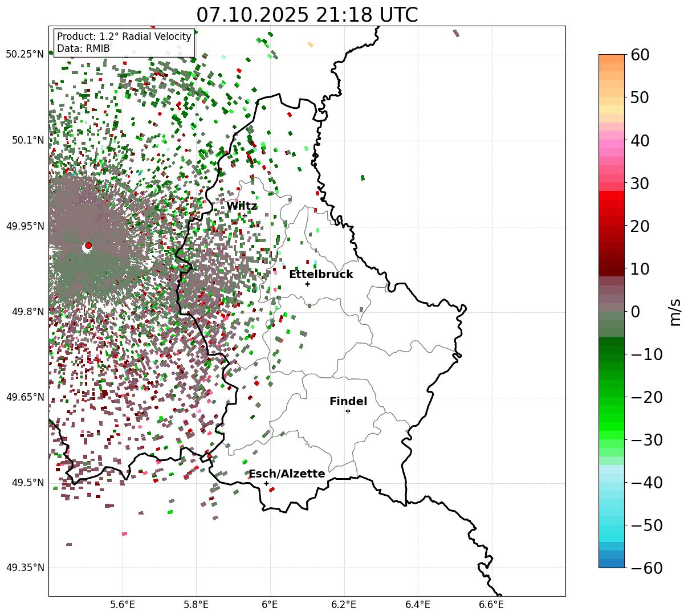Screen dimensions: 688x616
Task: Click the Esch/Alzette city label
Action: [287, 474]
